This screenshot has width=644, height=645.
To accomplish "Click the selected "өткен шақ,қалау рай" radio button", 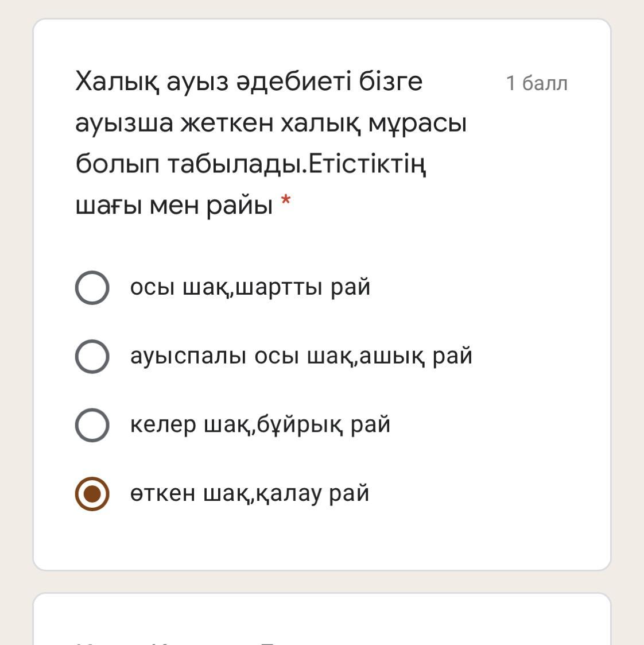I will [x=92, y=493].
